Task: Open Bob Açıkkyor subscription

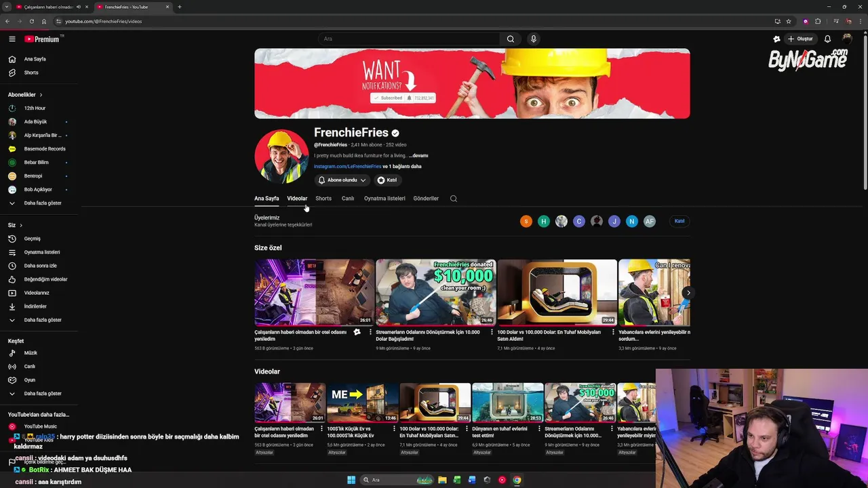Action: (38, 190)
